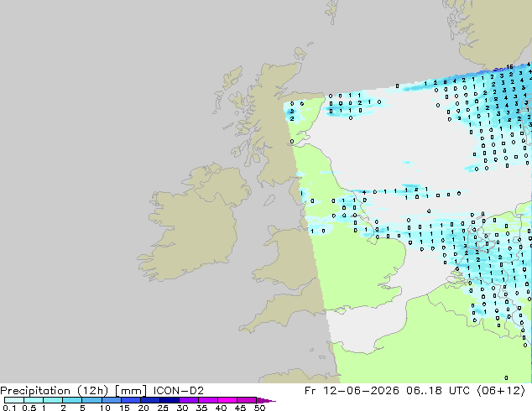Screen dimensions: 532x411
Task: Click the (06+12) forecast step text
Action: click(501, 391)
